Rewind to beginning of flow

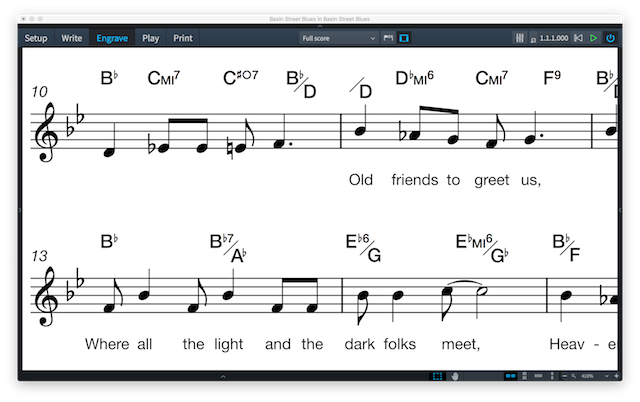(x=578, y=38)
